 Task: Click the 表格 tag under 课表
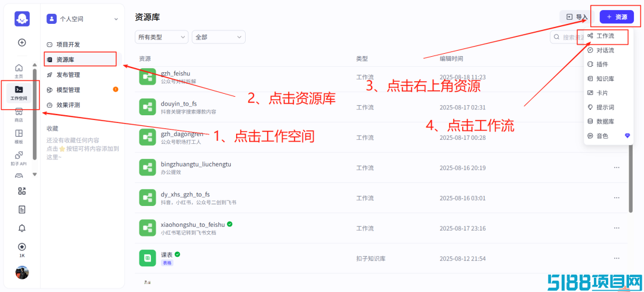point(167,263)
